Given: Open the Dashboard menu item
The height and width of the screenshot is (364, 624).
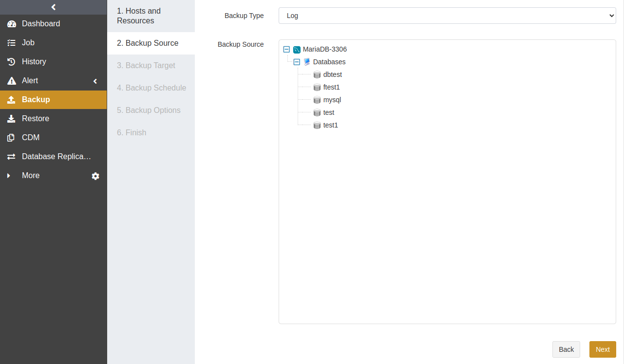Looking at the screenshot, I should click(54, 24).
